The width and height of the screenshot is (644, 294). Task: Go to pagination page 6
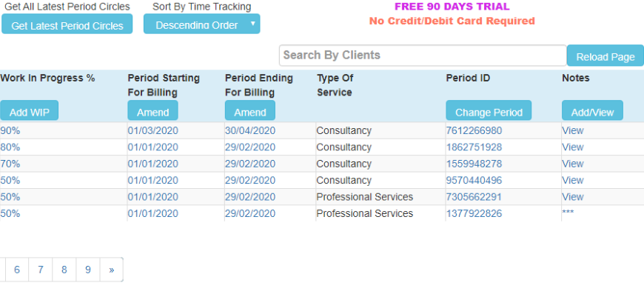[x=17, y=270]
